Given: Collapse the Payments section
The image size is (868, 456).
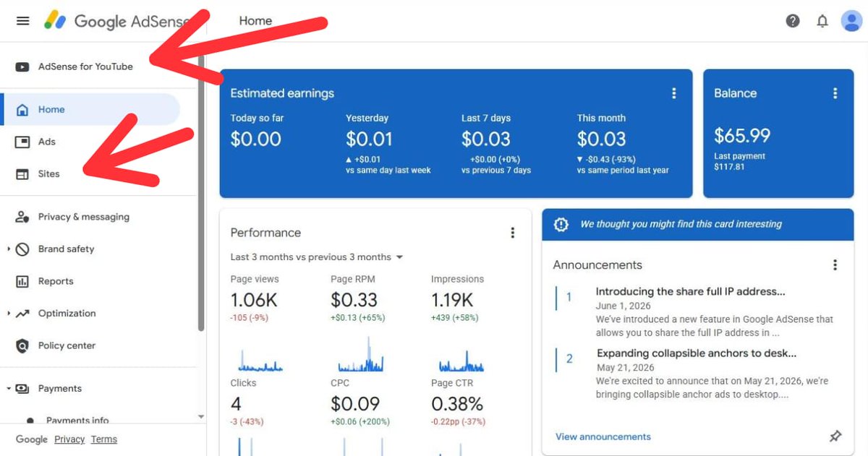Looking at the screenshot, I should pos(9,389).
